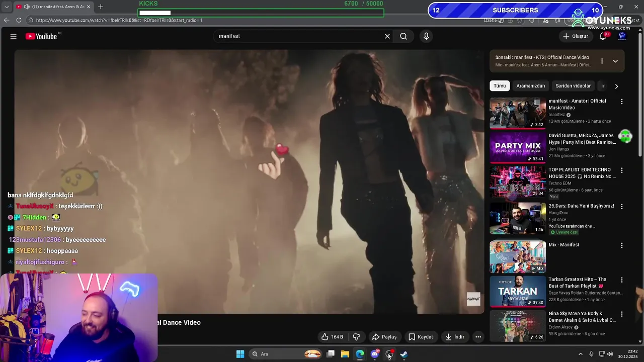Open volume control in system tray
Image resolution: width=644 pixels, height=362 pixels.
[610, 354]
